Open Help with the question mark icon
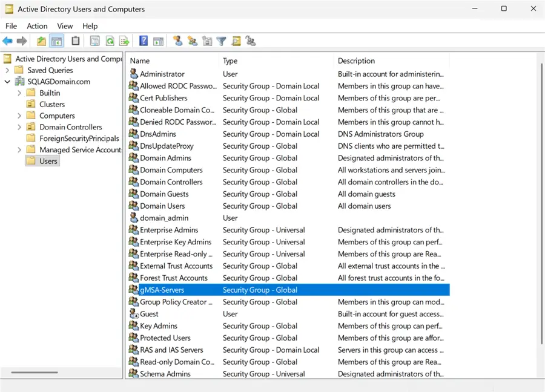The height and width of the screenshot is (392, 545). 143,41
